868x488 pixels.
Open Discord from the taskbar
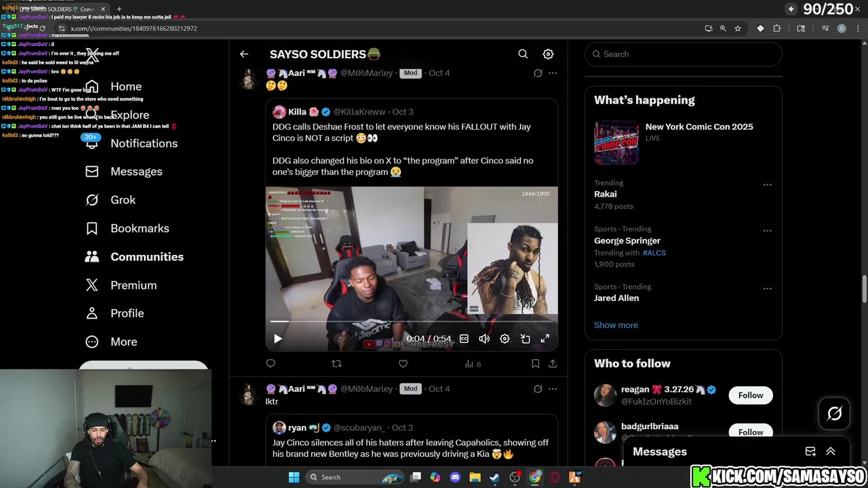[455, 477]
